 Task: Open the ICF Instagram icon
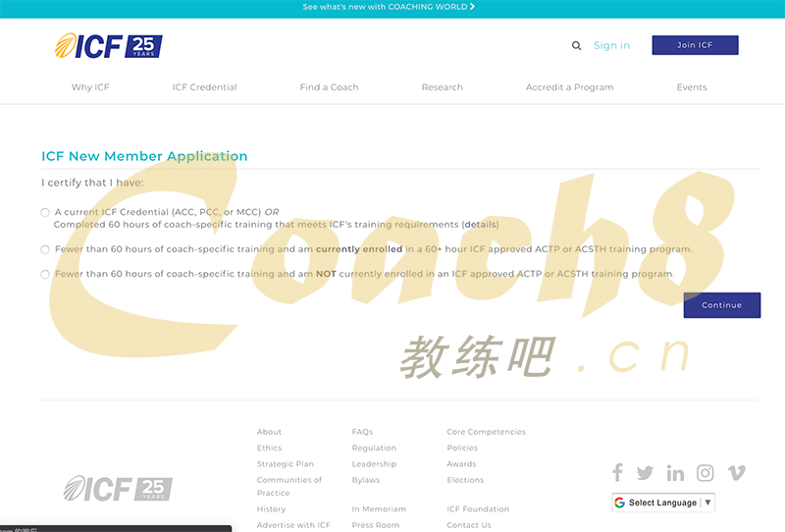pos(705,473)
